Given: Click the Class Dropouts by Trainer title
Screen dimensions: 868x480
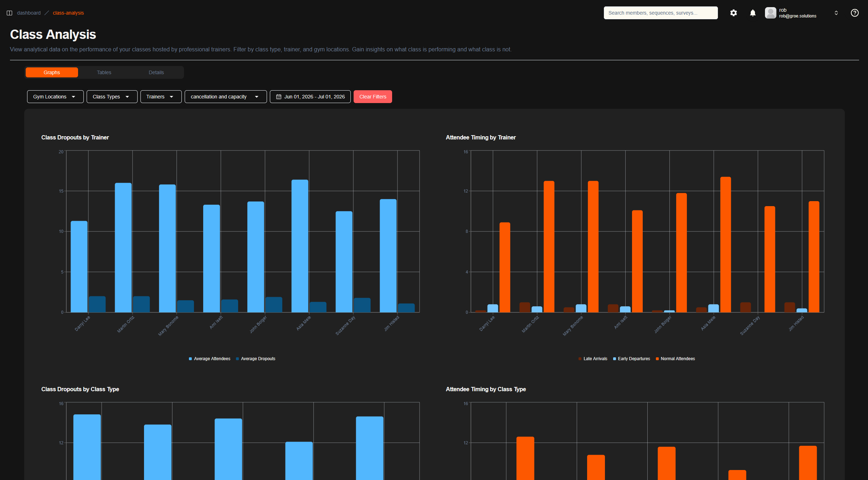Looking at the screenshot, I should point(75,137).
